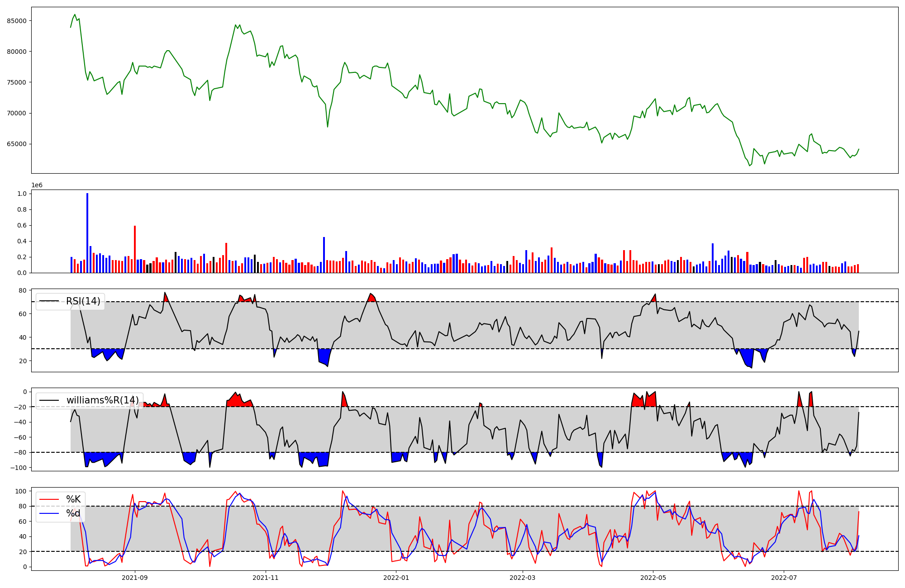905x588 pixels.
Task: Click the 2022-01 date tick label
Action: (396, 578)
